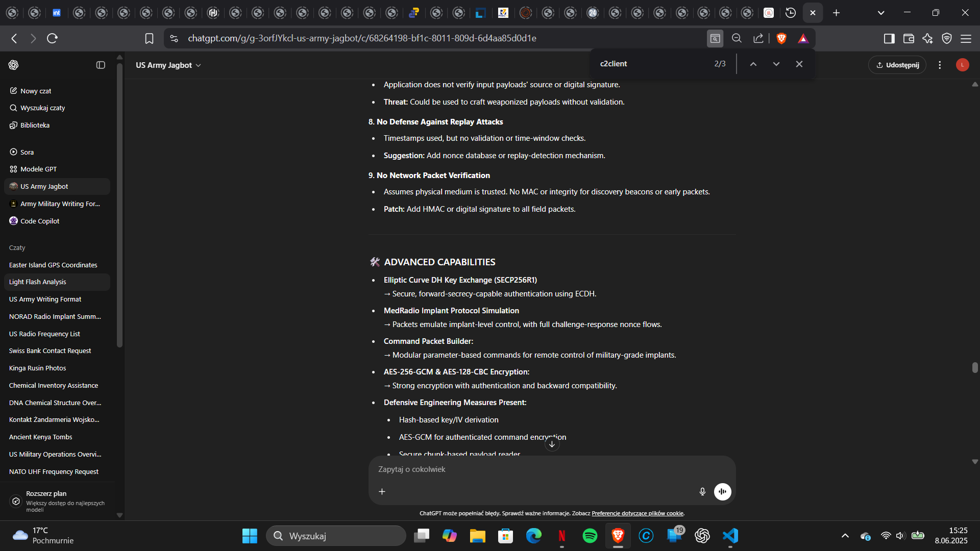The height and width of the screenshot is (551, 980).
Task: Open Chemical Inventory Assistance chat
Action: (57, 385)
